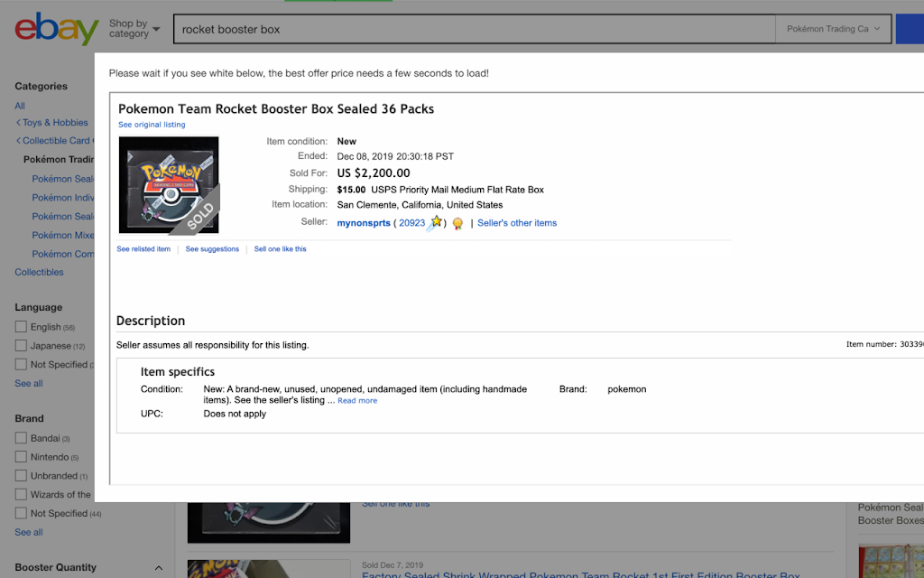Check the Japanese language filter
The width and height of the screenshot is (924, 578).
tap(22, 346)
